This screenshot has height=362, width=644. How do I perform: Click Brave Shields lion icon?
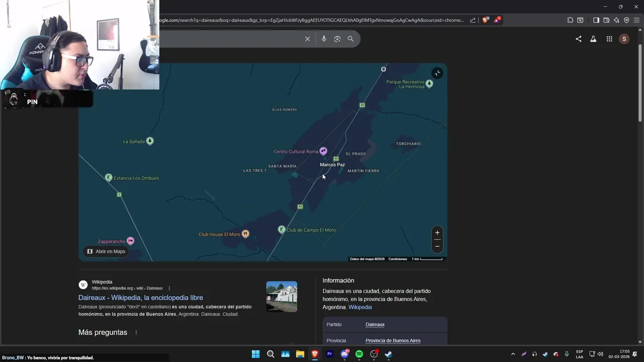click(485, 20)
